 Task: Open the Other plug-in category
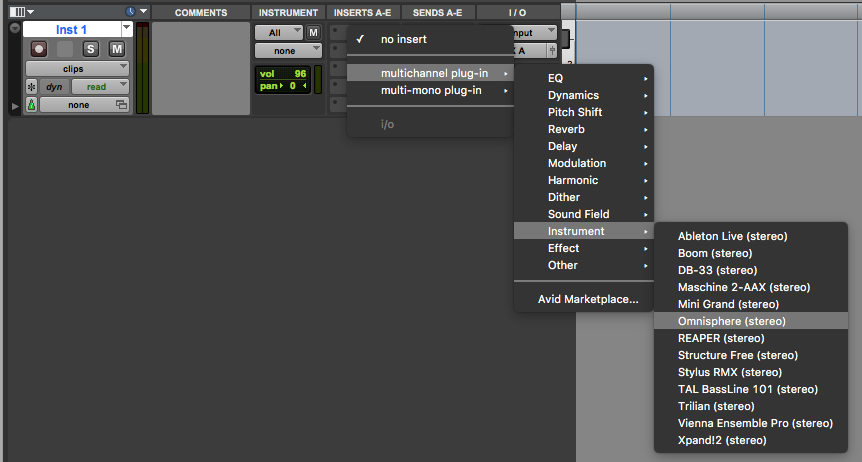click(584, 266)
